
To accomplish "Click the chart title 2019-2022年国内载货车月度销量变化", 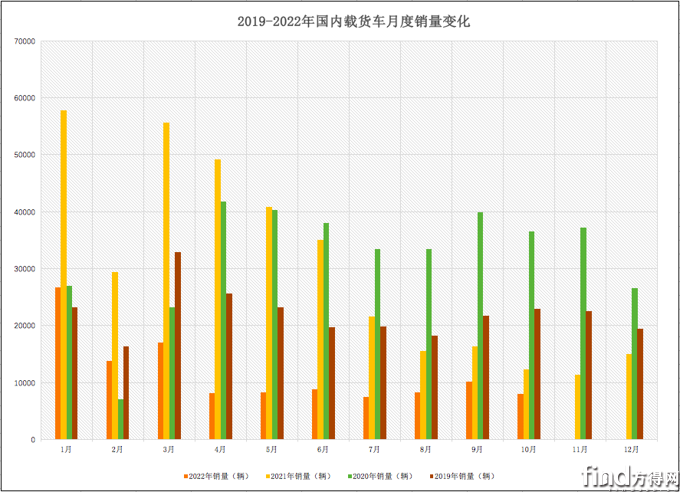I will [x=353, y=21].
